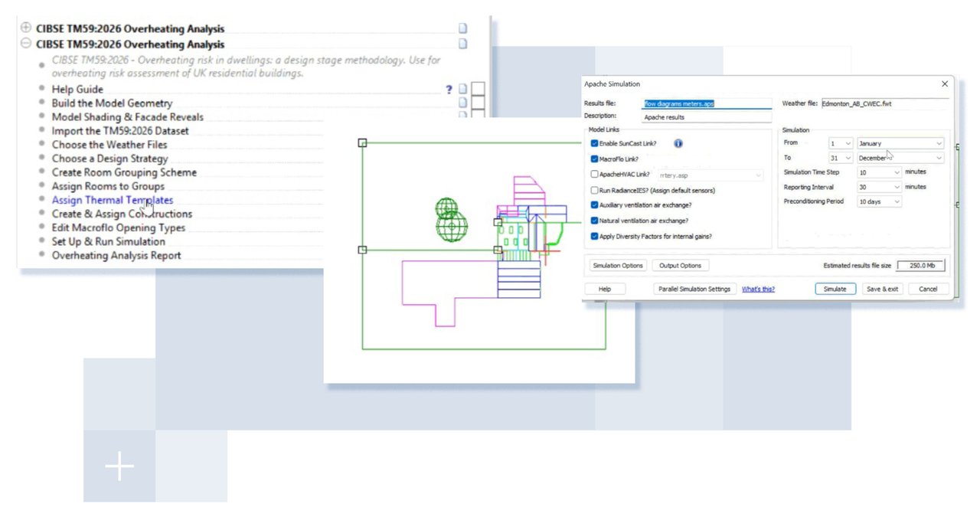This screenshot has height=517, width=980.
Task: Click the Output Options button
Action: point(680,266)
